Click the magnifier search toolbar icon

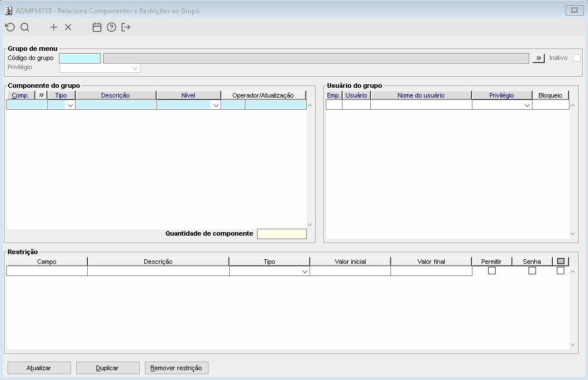point(25,27)
